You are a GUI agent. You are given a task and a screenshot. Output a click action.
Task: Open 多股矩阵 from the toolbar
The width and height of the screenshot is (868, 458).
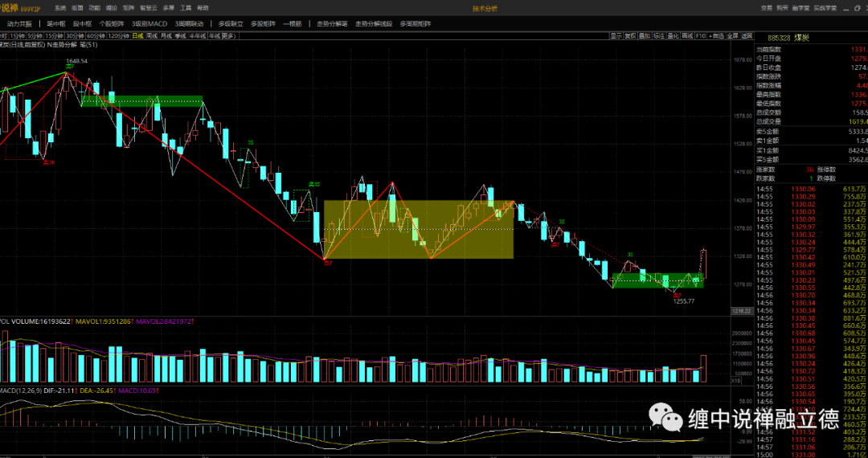[x=264, y=24]
